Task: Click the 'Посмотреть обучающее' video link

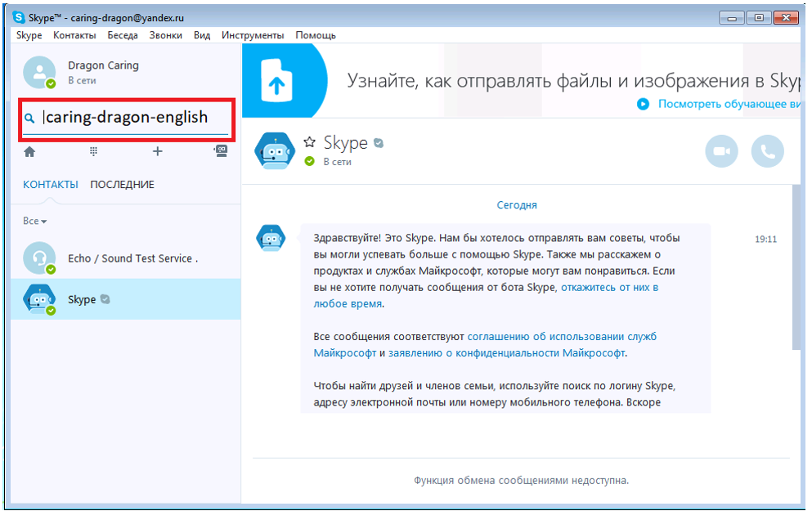Action: click(x=729, y=104)
